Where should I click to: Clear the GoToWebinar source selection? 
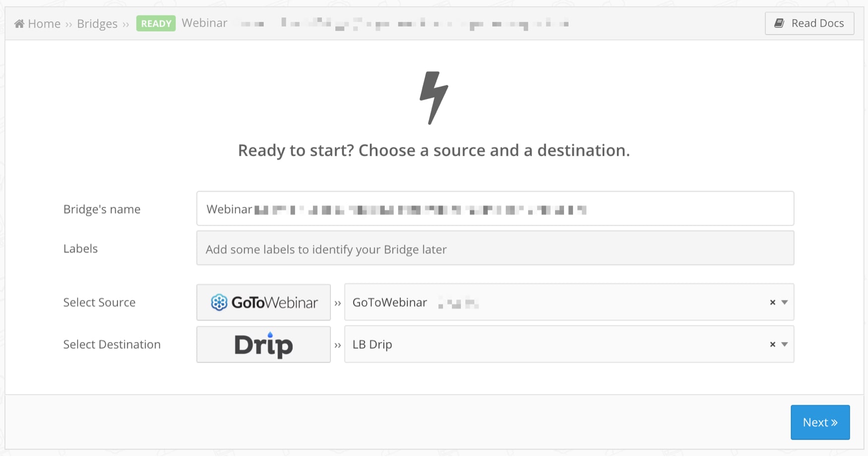(772, 302)
